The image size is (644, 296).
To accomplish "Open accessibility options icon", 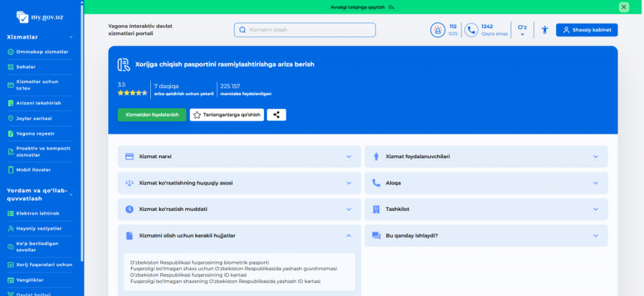I will point(545,30).
